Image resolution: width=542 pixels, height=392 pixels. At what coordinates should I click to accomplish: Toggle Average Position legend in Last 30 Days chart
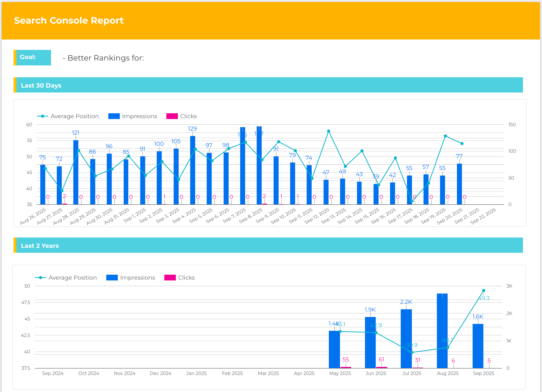click(x=68, y=116)
